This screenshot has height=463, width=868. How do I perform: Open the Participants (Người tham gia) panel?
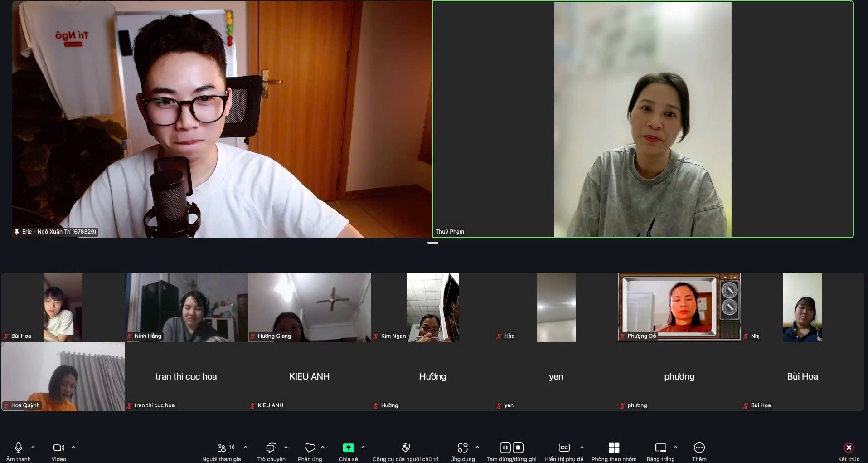point(221,448)
